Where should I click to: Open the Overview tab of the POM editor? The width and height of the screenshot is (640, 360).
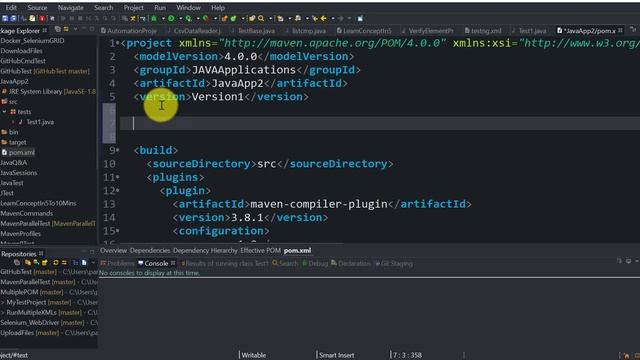click(113, 251)
